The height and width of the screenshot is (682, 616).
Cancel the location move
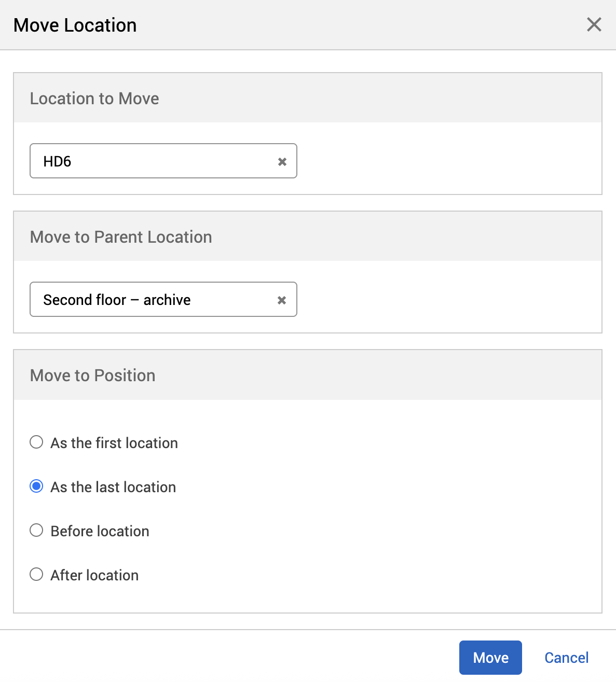click(566, 657)
